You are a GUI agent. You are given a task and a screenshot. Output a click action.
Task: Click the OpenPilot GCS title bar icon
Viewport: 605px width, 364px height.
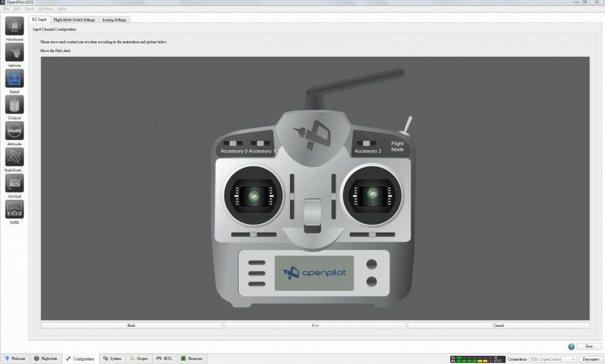[x=2, y=2]
